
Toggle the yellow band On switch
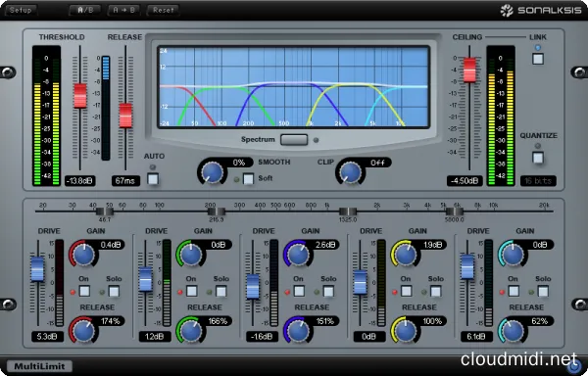point(406,292)
